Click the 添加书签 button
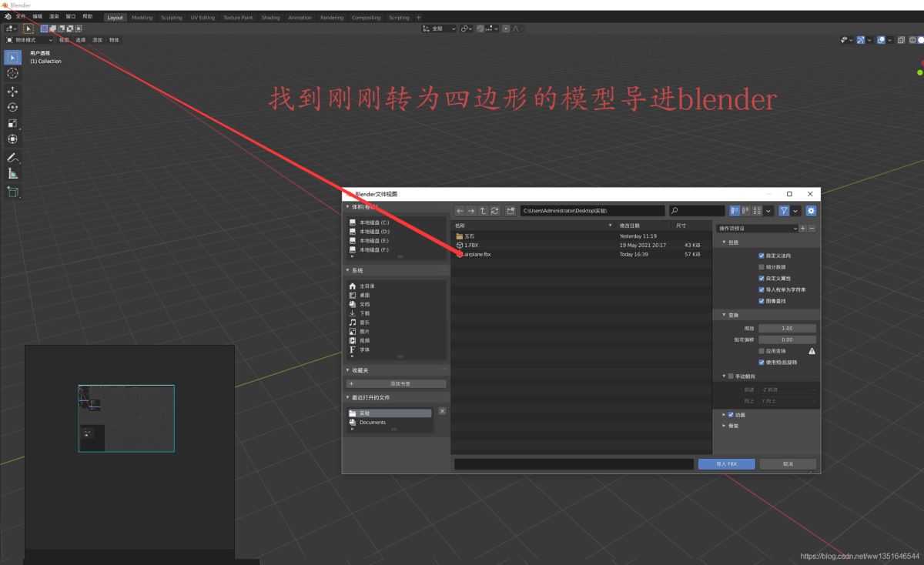The height and width of the screenshot is (565, 924). coord(396,383)
